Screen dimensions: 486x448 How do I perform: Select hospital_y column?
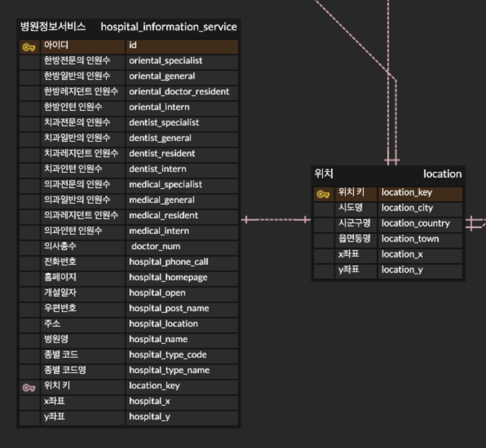(182, 418)
